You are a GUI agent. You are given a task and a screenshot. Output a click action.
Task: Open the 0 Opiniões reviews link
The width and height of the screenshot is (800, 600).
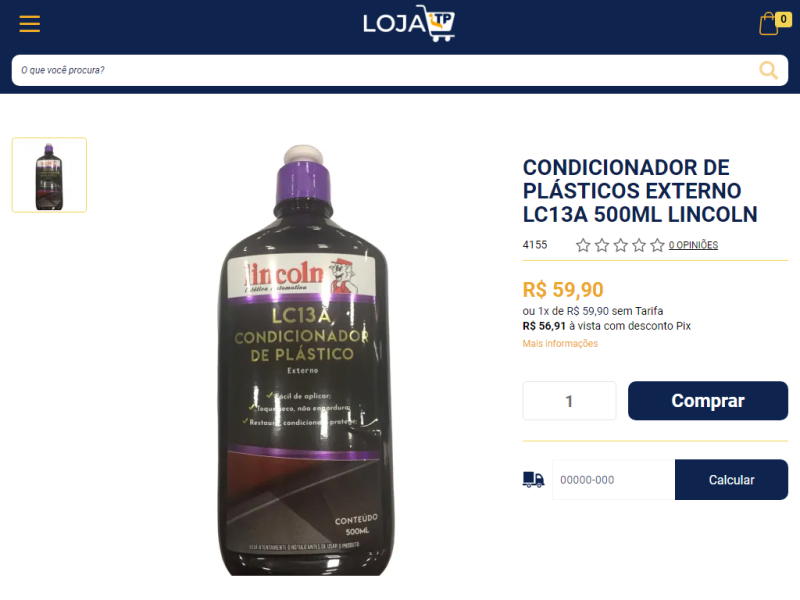(693, 245)
